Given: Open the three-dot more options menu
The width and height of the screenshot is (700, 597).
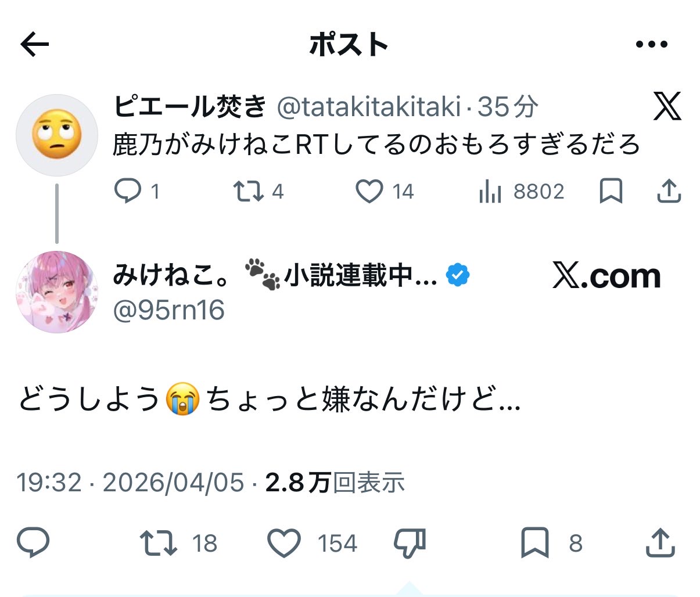Looking at the screenshot, I should [651, 45].
